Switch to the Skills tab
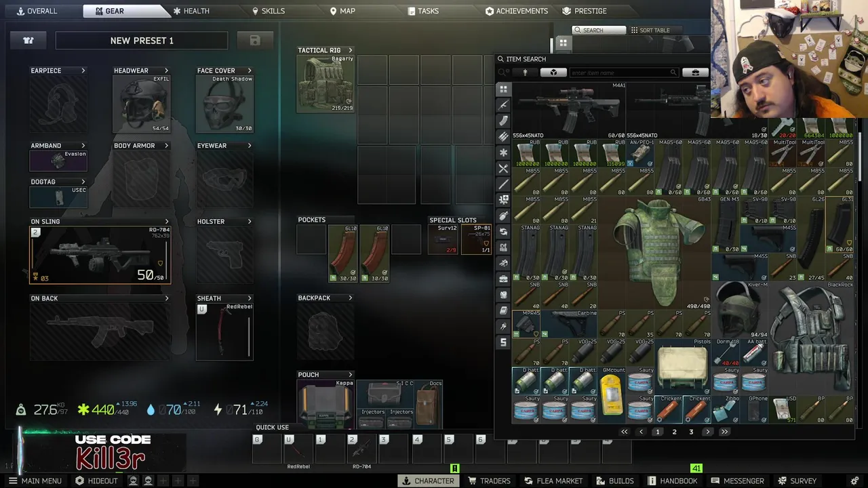Viewport: 868px width, 488px height. coord(269,11)
